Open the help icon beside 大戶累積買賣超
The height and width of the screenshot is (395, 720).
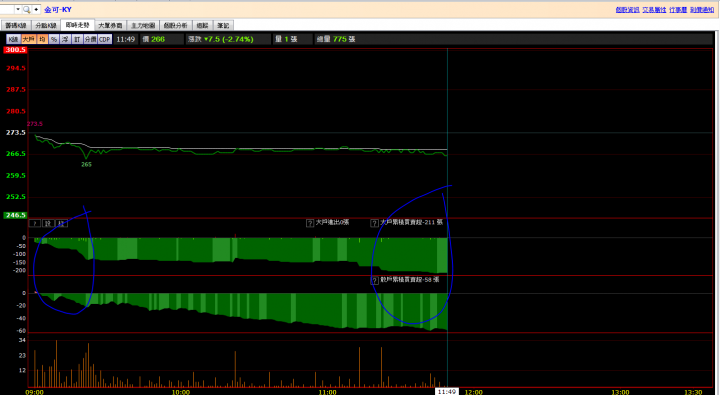point(375,223)
